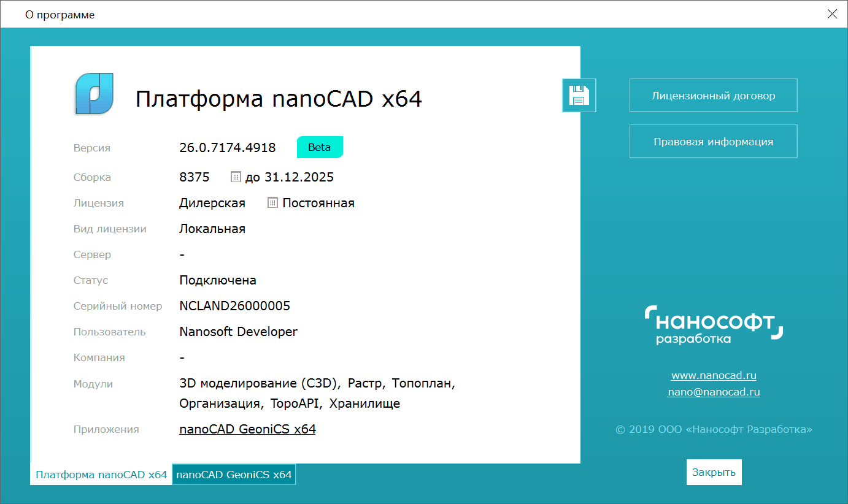
Task: Select the serial number NCLAND26000005
Action: pos(234,305)
